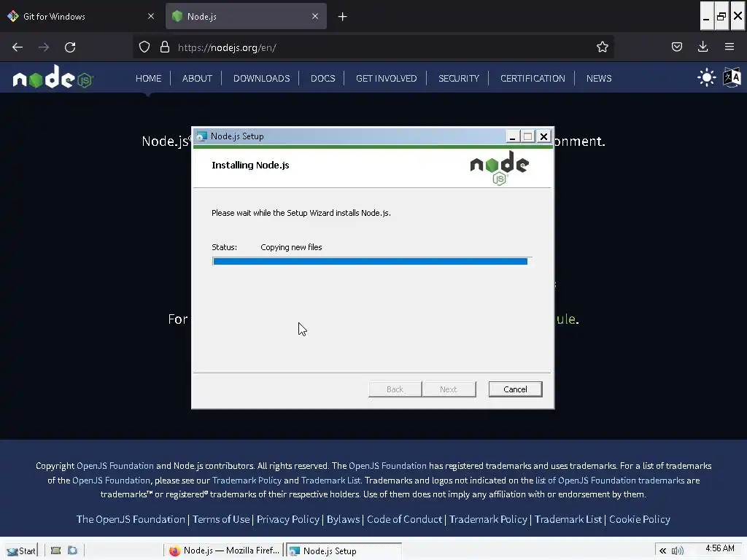The image size is (747, 560).
Task: Click the tracking protection shield icon
Action: 144,47
